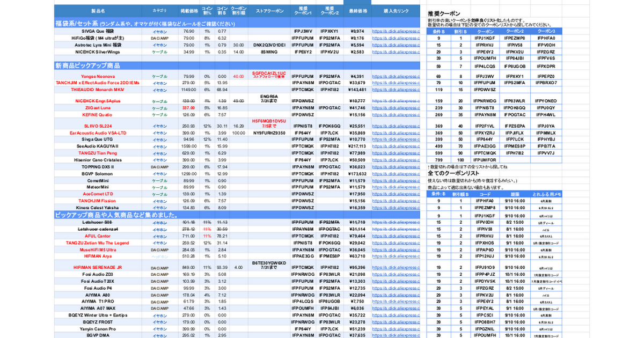
Task: Select code IFPDYV5K in the full coupon list
Action: (x=485, y=281)
